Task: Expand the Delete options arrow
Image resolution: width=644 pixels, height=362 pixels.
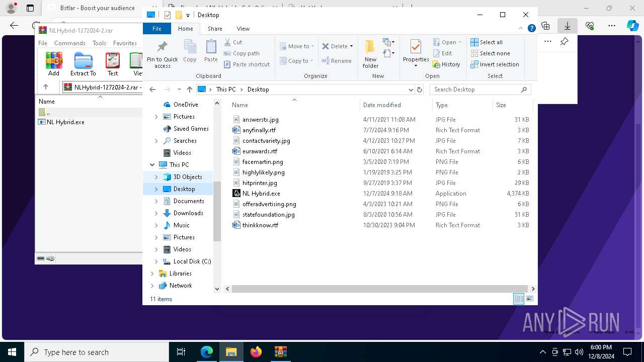Action: pyautogui.click(x=351, y=46)
